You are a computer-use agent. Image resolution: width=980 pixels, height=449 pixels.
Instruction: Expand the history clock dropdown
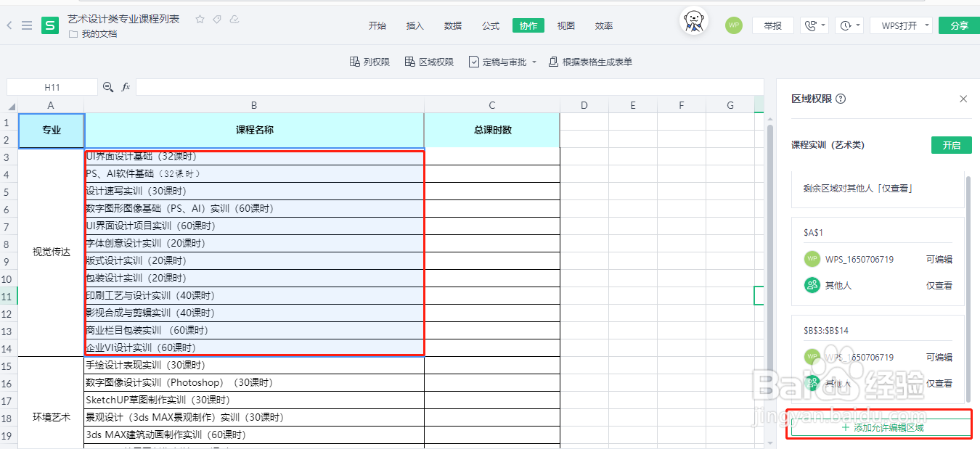click(849, 25)
